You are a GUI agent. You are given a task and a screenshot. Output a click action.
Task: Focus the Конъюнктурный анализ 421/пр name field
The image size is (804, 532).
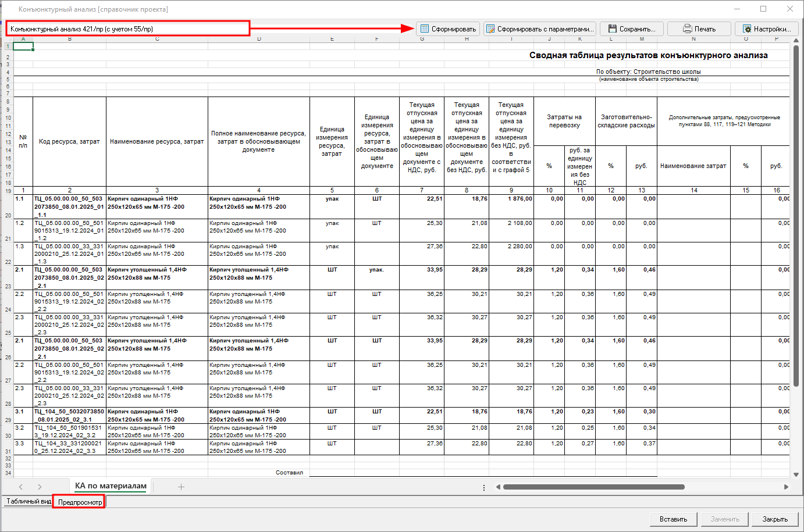[x=128, y=28]
